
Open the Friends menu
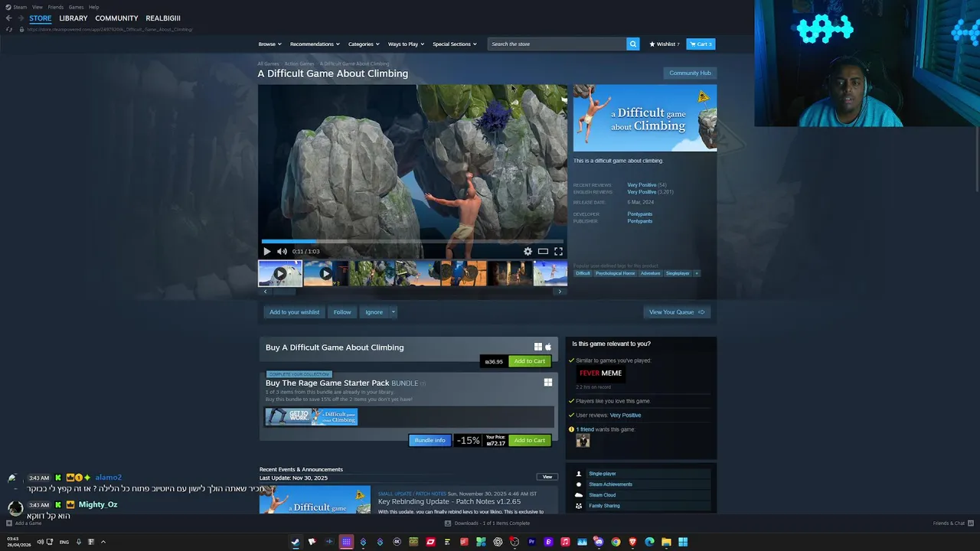(x=56, y=7)
